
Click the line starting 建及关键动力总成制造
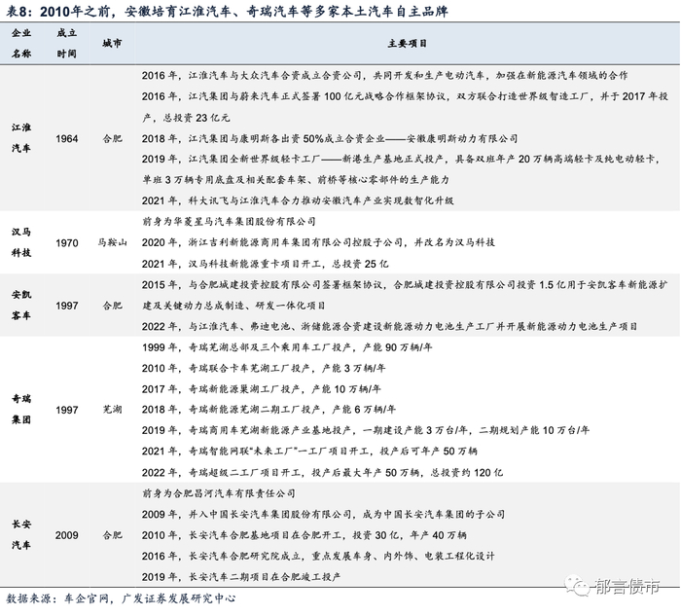coord(233,306)
